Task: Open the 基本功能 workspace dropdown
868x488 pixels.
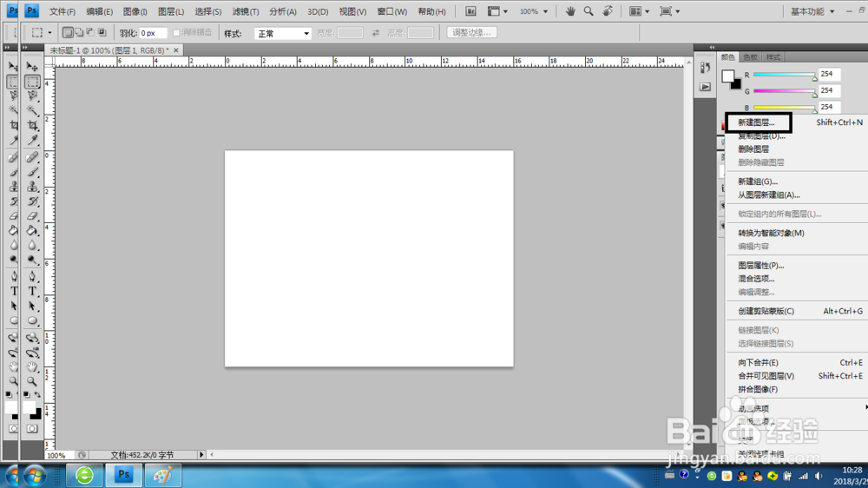Action: 812,11
